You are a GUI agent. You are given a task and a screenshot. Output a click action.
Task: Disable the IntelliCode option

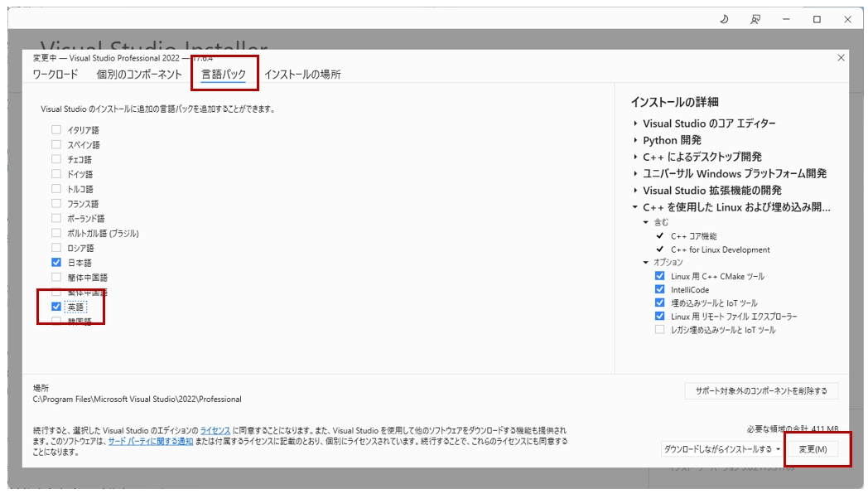[x=660, y=289]
